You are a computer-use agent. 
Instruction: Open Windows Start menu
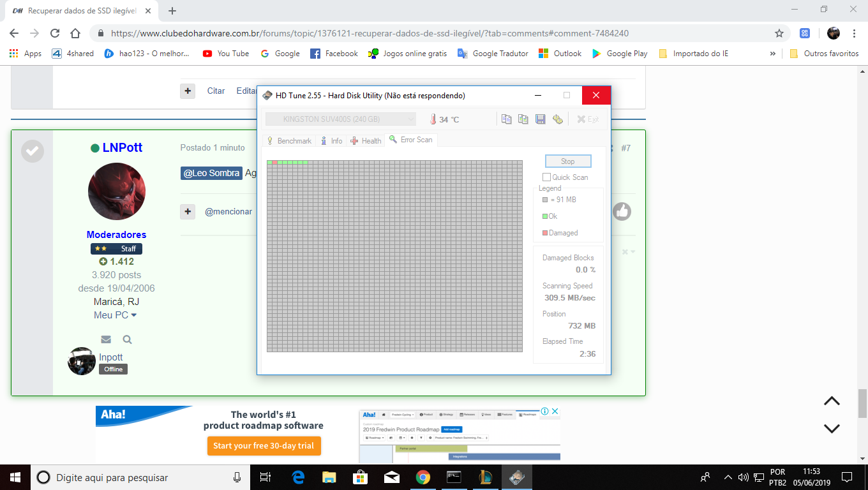15,477
